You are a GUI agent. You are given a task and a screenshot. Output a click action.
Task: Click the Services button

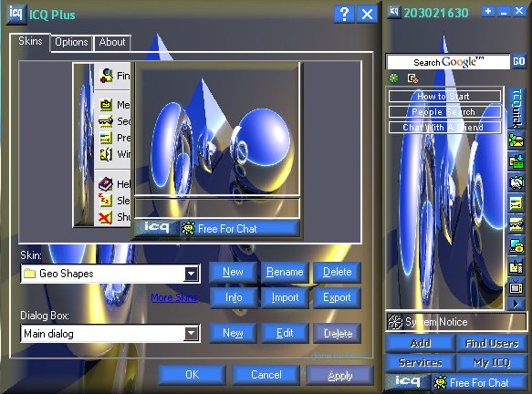pyautogui.click(x=421, y=363)
